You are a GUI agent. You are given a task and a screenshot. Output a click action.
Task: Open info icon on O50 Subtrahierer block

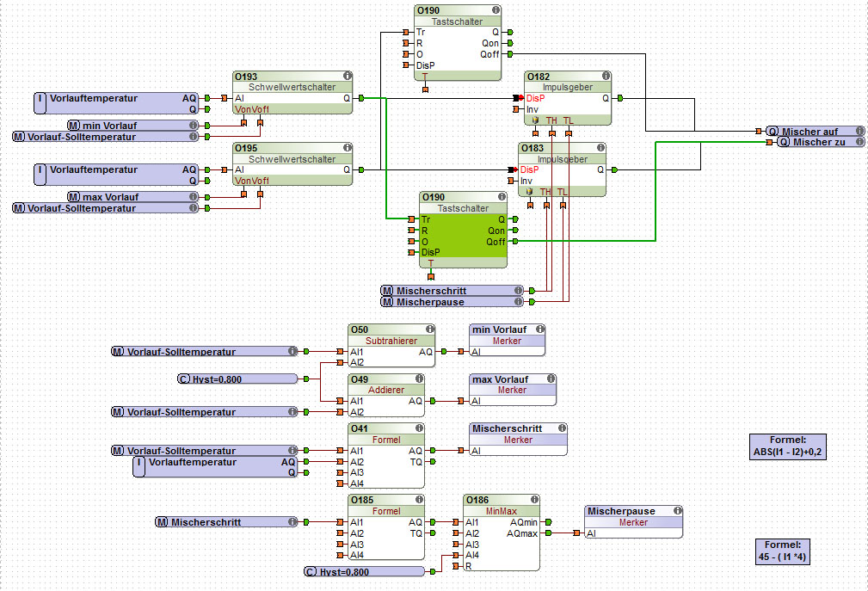point(429,329)
